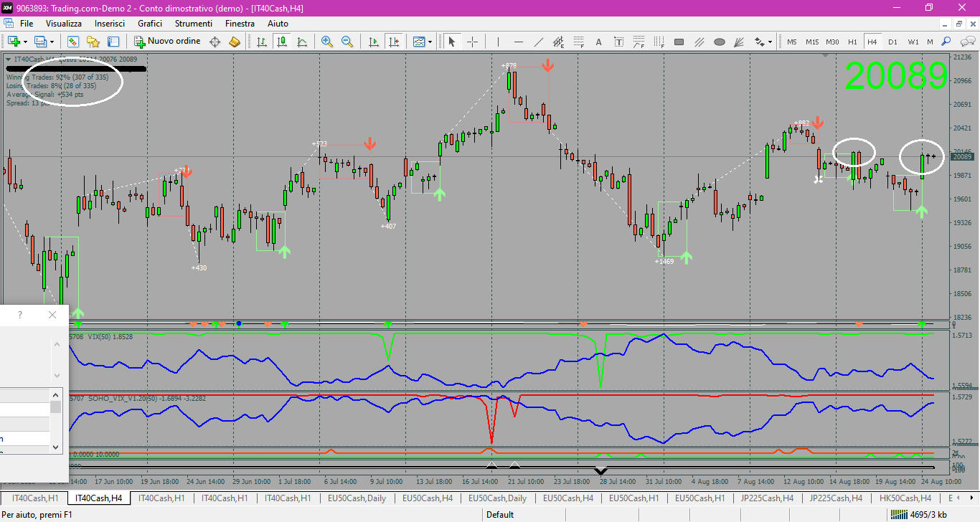Open the File menu

click(x=27, y=24)
